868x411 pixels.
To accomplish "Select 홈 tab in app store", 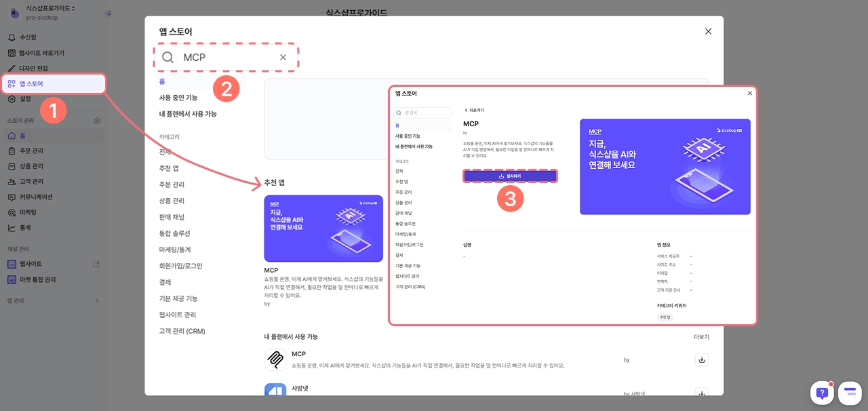I will pyautogui.click(x=162, y=81).
